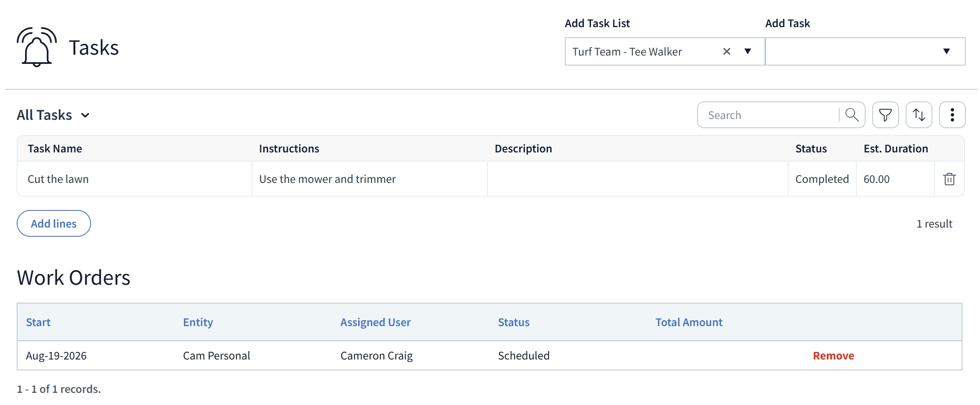Expand the All Tasks view selector

(x=53, y=115)
